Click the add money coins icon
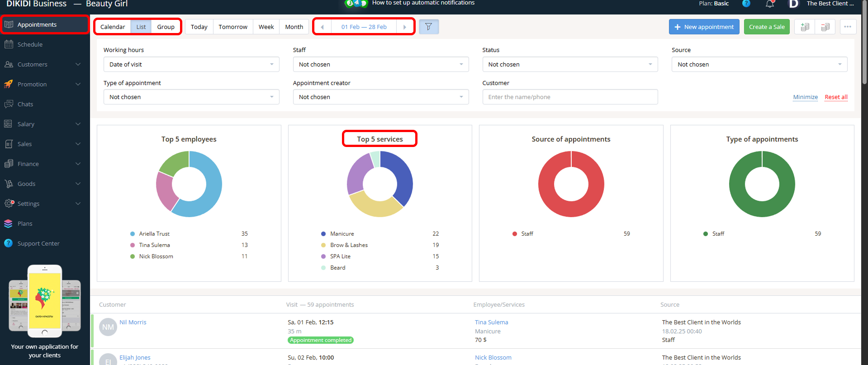This screenshot has width=868, height=365. (x=805, y=27)
